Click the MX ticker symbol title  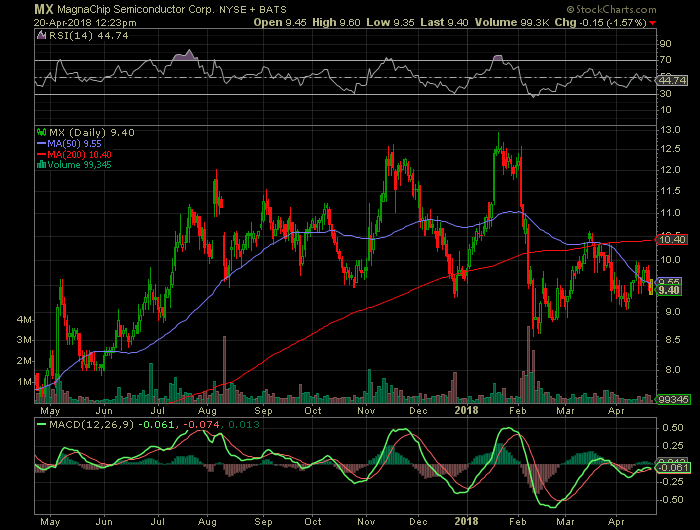[44, 9]
